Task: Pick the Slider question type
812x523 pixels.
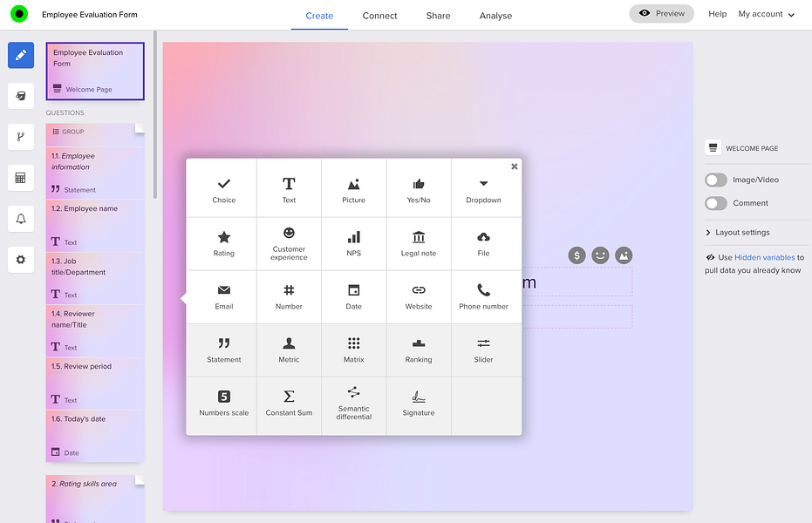Action: pyautogui.click(x=483, y=350)
